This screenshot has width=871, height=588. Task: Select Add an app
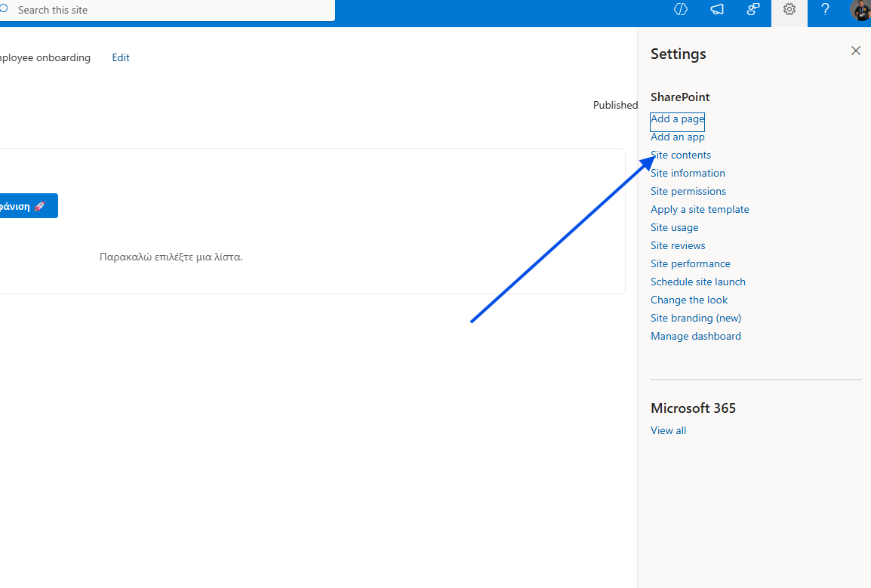(x=678, y=137)
